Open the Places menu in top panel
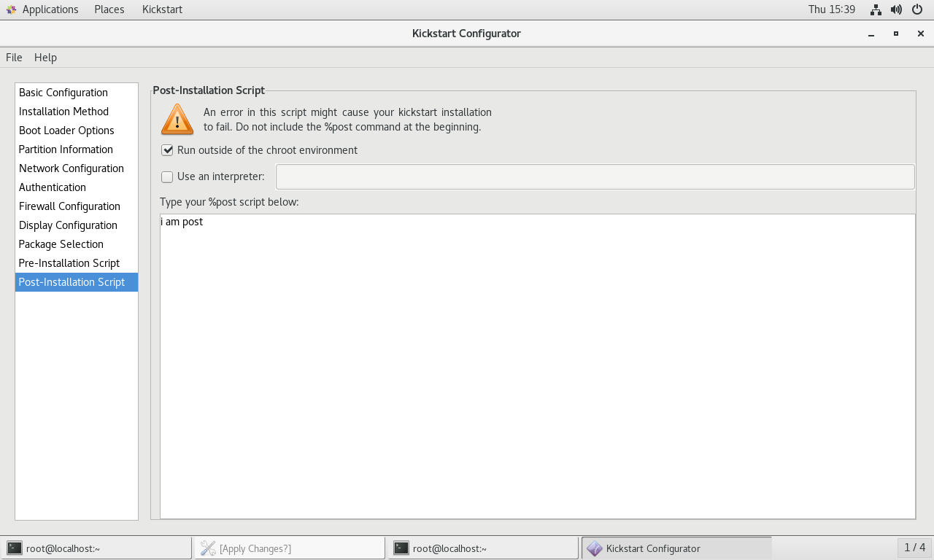Image resolution: width=934 pixels, height=560 pixels. [x=109, y=9]
